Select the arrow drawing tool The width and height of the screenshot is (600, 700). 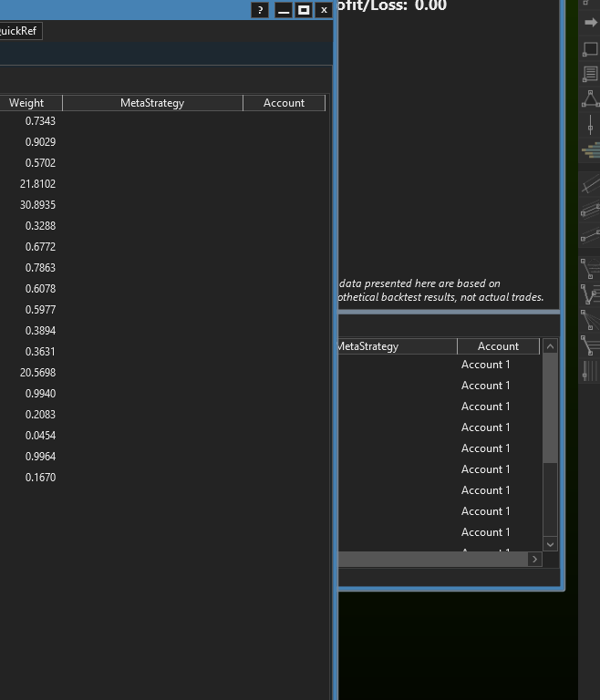point(590,23)
